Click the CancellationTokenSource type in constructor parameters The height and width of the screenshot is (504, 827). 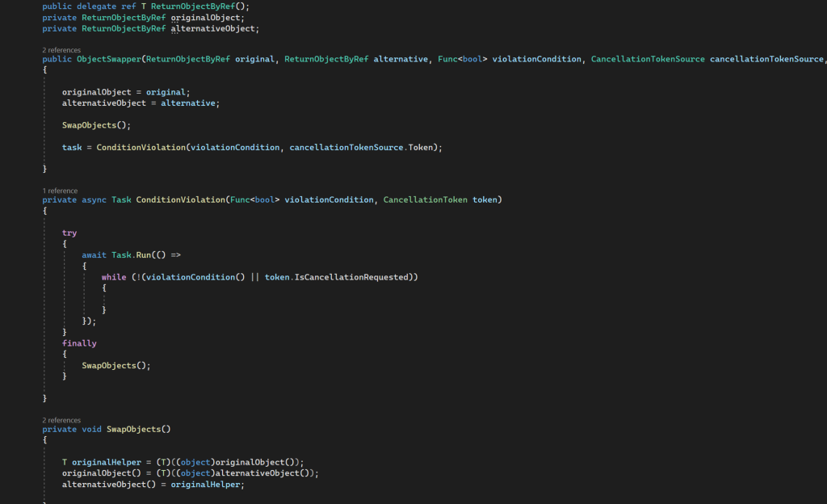pyautogui.click(x=648, y=59)
